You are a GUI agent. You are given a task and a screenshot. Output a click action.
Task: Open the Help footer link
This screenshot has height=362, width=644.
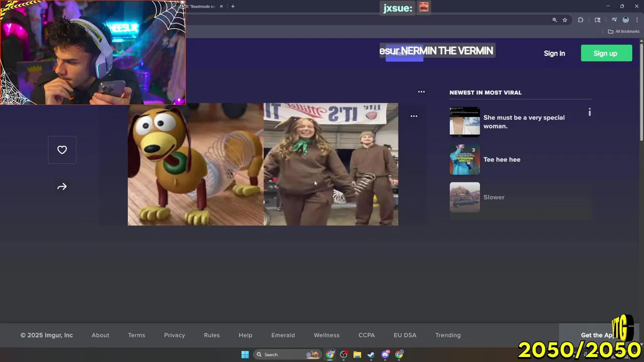click(246, 335)
